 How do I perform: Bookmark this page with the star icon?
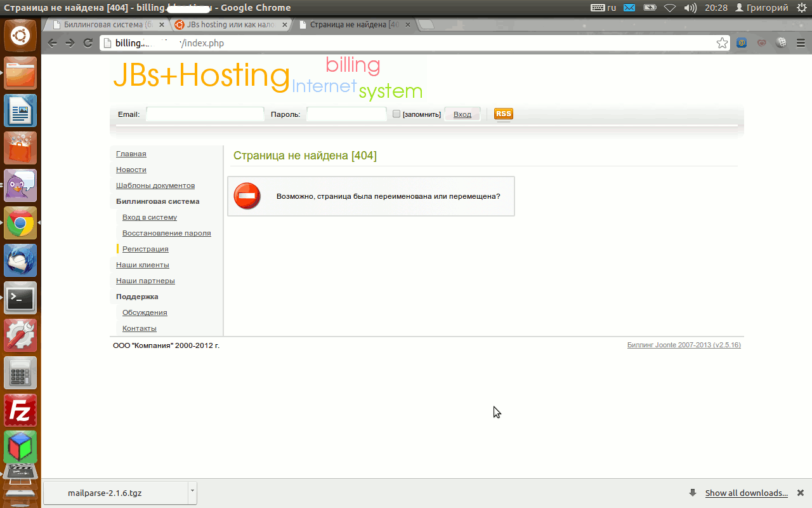(722, 43)
